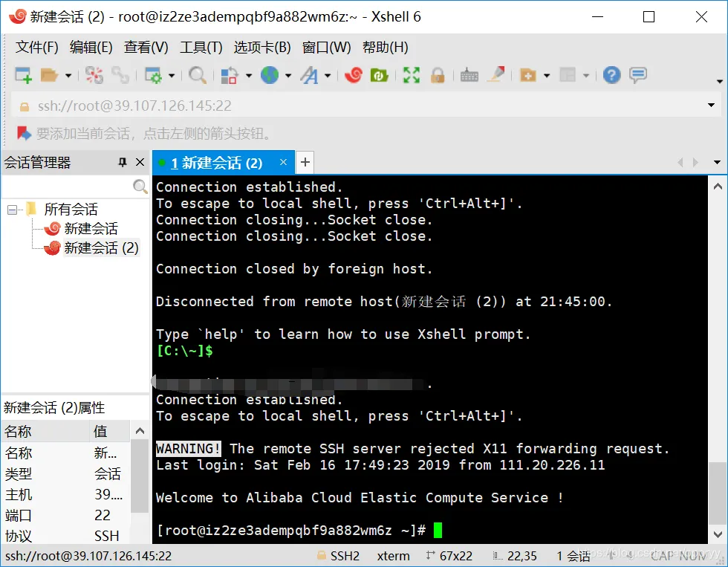Open session Properties gear icon

point(153,75)
